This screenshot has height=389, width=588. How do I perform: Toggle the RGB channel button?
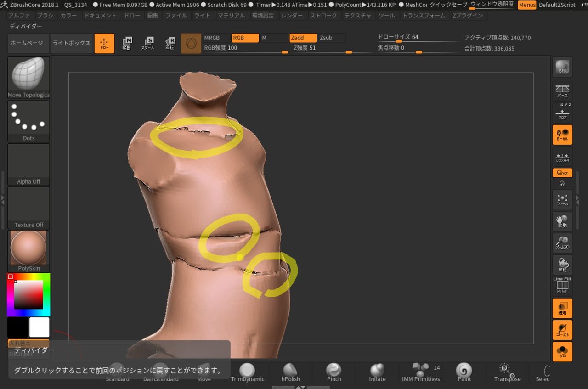pyautogui.click(x=245, y=38)
